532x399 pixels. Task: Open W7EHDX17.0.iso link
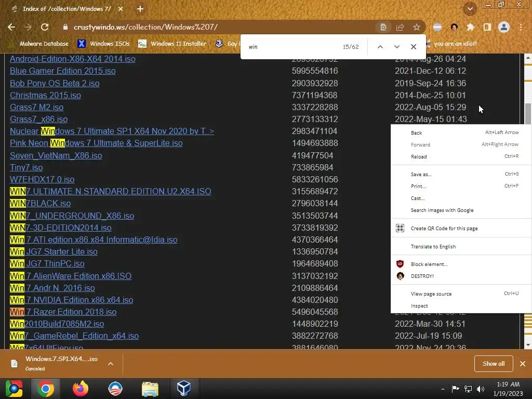coord(42,179)
